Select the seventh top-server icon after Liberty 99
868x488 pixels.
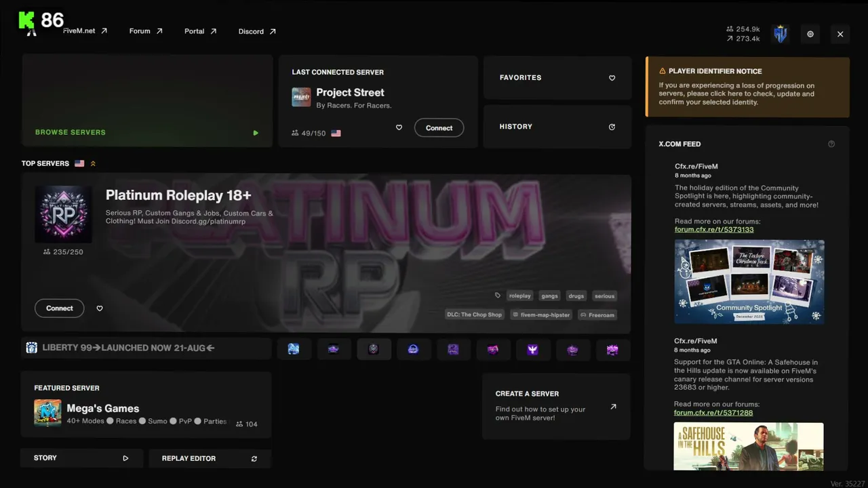click(x=533, y=349)
